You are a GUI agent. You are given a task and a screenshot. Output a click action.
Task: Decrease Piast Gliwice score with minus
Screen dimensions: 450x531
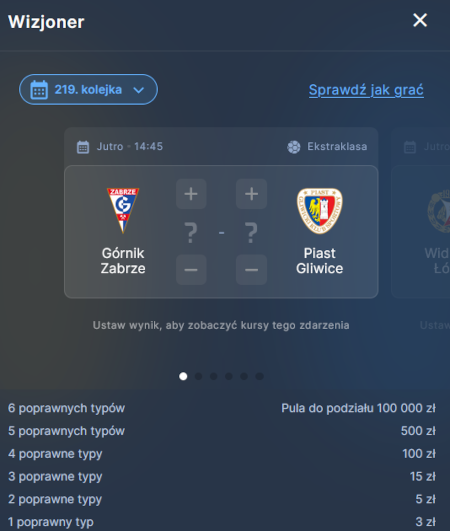coord(251,270)
